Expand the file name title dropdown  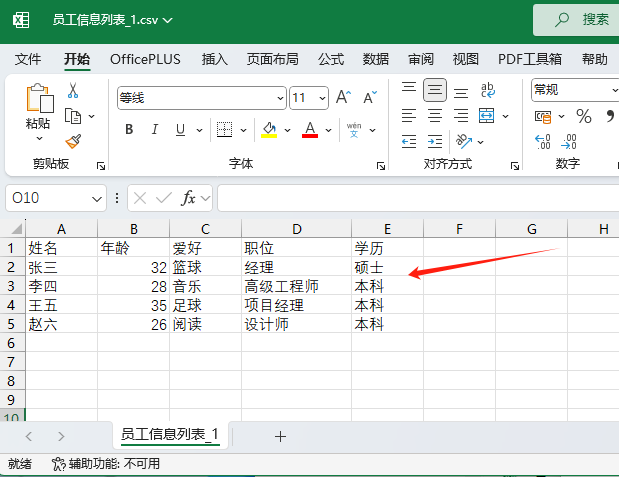tap(168, 20)
